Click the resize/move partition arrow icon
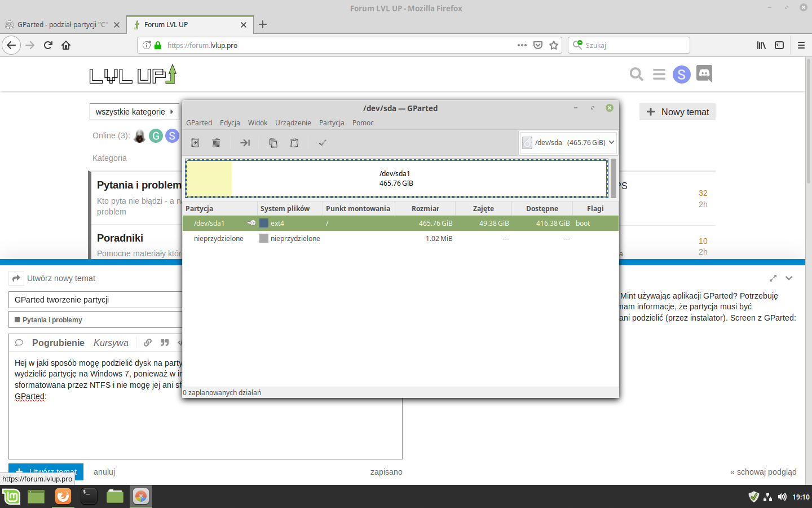812x508 pixels. [245, 143]
